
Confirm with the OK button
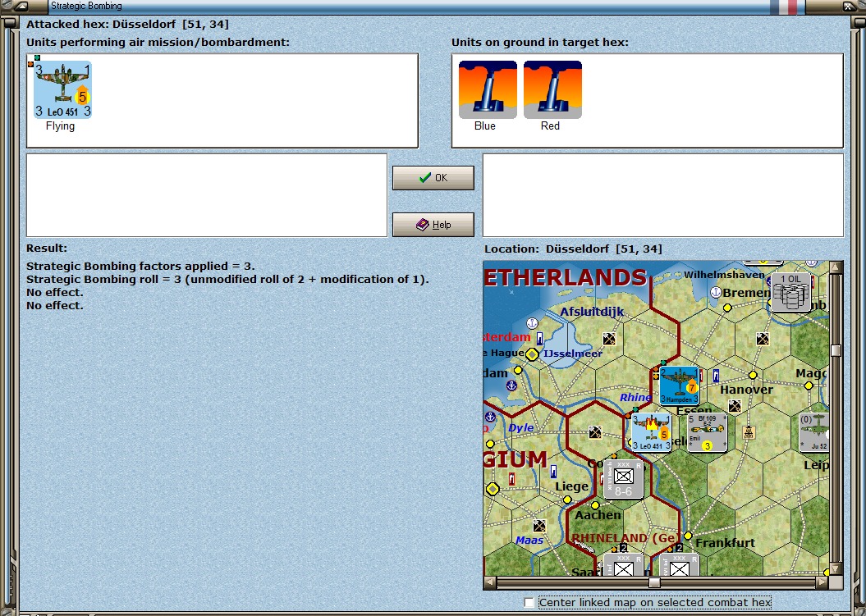pos(433,178)
